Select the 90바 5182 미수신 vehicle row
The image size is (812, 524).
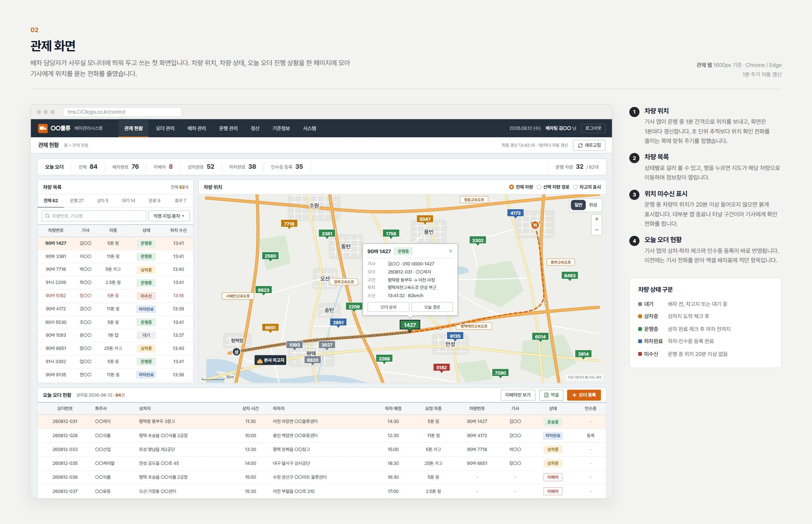point(115,296)
